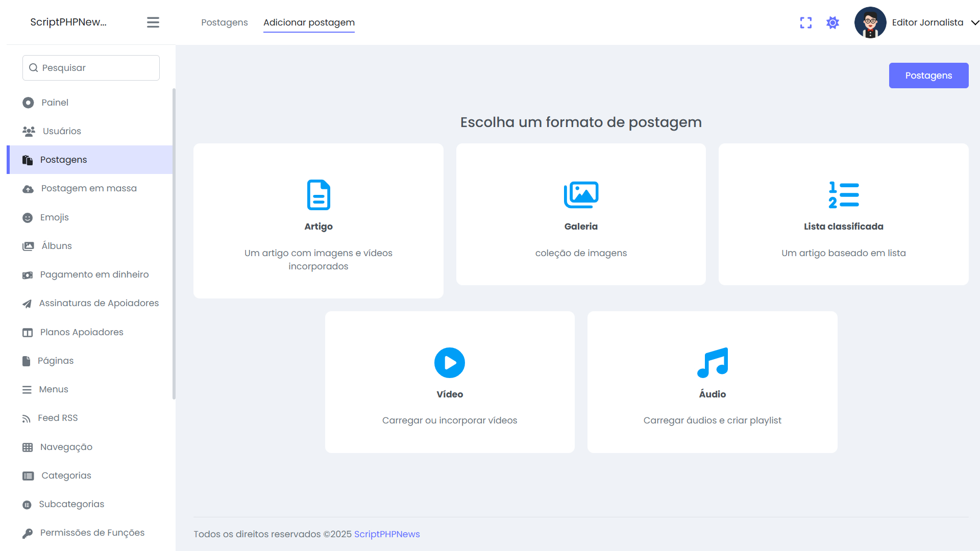Click the Vídeo play icon
This screenshot has width=980, height=551.
click(x=449, y=363)
